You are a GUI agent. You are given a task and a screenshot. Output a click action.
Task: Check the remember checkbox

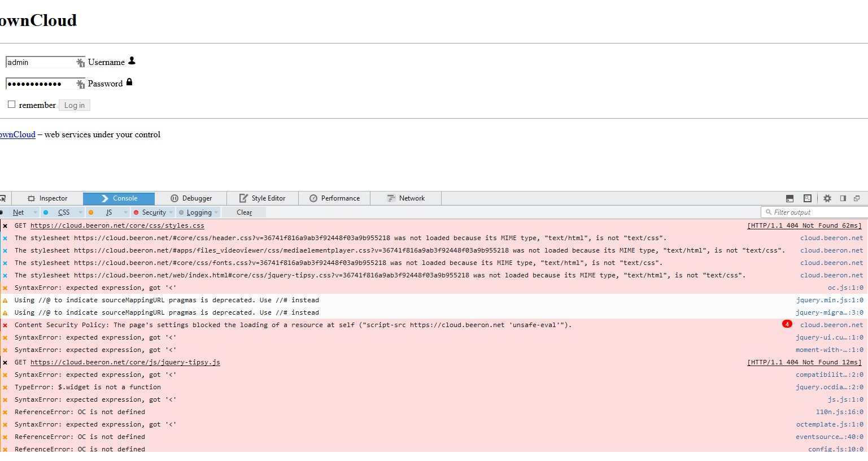coord(11,105)
